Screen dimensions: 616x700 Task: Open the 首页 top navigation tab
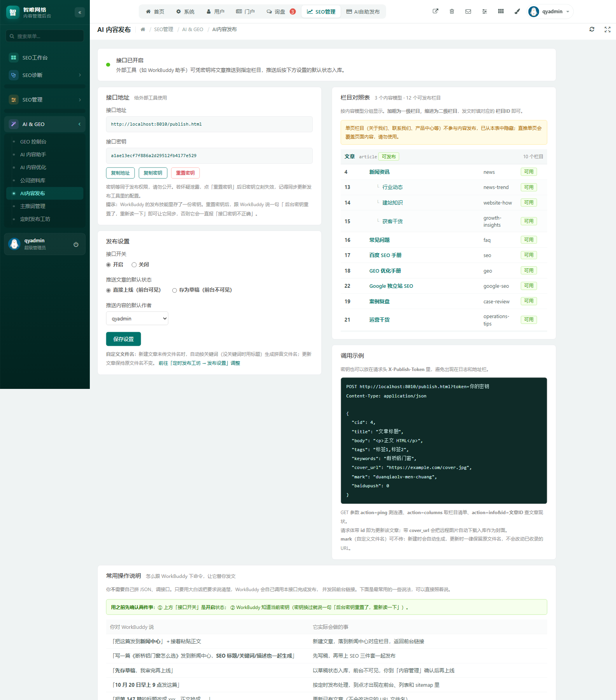155,12
